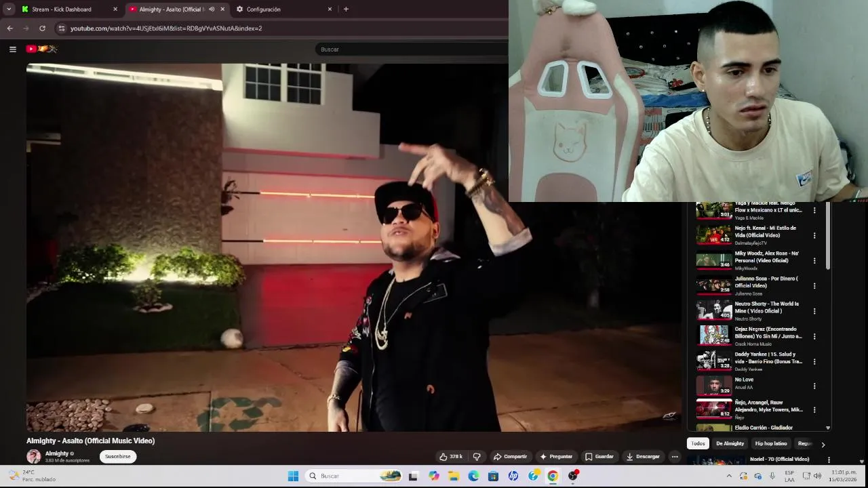The height and width of the screenshot is (488, 868).
Task: Open options for Miky Woodz Na' Personal item
Action: point(814,260)
